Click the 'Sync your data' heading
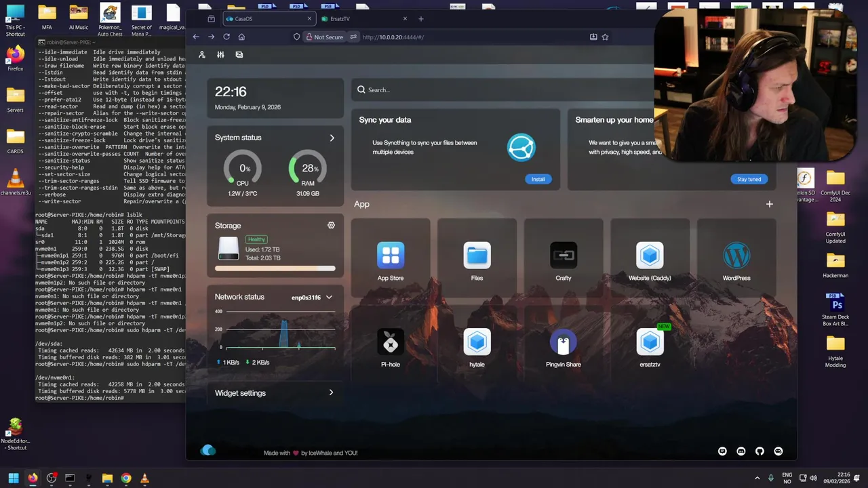 [x=385, y=120]
